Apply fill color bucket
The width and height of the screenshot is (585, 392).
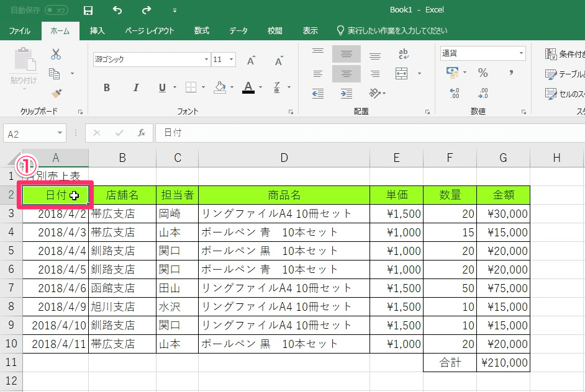[x=220, y=87]
